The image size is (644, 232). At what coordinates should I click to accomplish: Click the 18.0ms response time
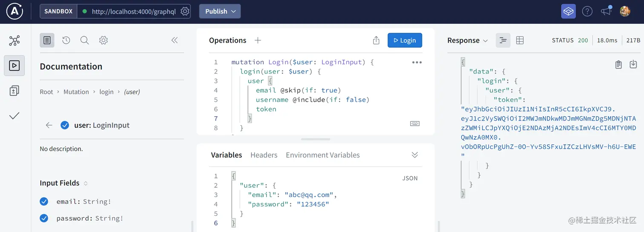pyautogui.click(x=607, y=40)
